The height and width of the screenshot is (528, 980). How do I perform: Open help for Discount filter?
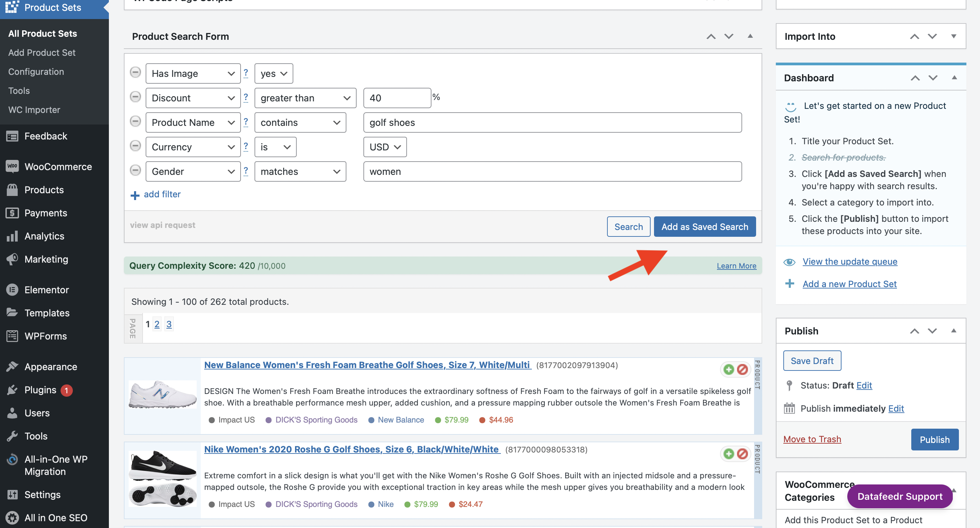[246, 97]
